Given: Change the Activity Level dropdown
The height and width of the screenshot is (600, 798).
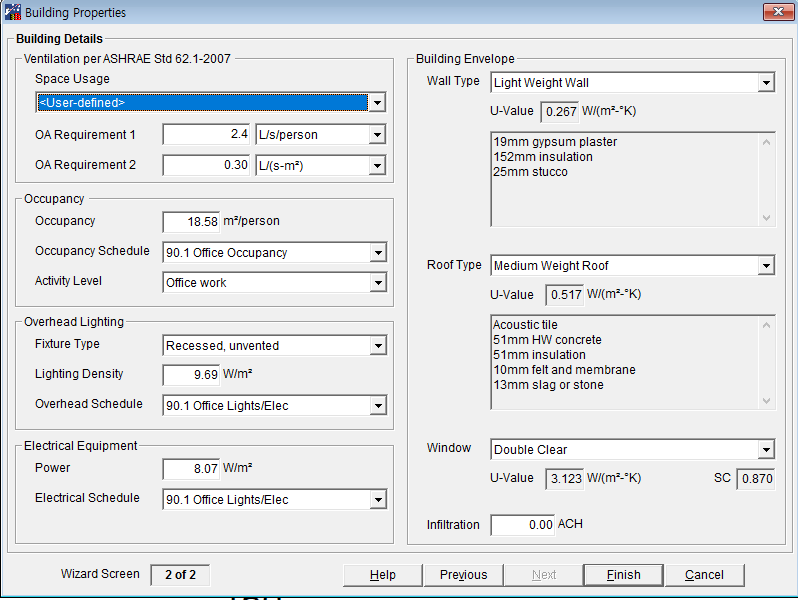Looking at the screenshot, I should 377,283.
